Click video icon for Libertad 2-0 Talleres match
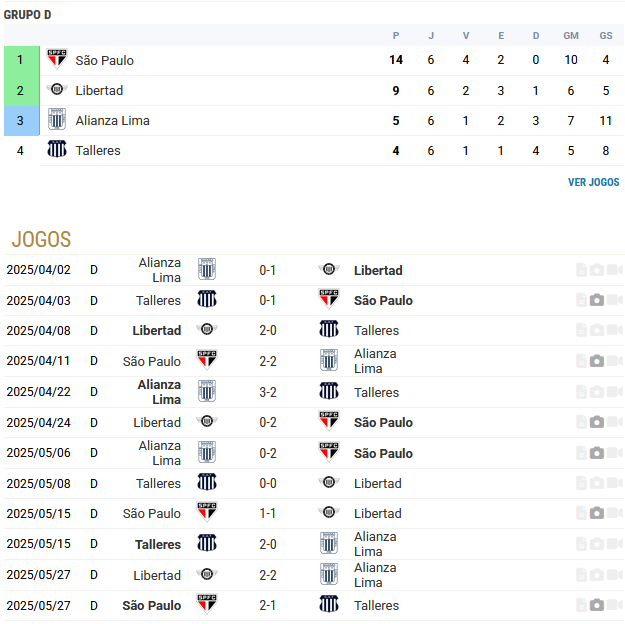Image resolution: width=625 pixels, height=624 pixels. coord(613,330)
